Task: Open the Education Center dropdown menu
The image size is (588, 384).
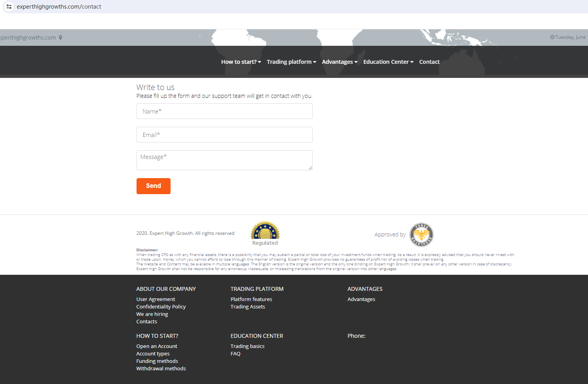Action: point(388,62)
